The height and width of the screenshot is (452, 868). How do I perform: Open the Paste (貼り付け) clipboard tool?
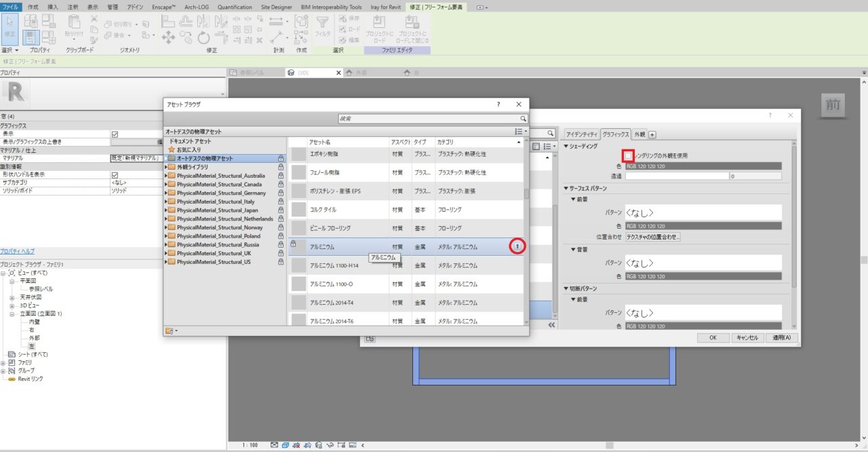pyautogui.click(x=75, y=26)
